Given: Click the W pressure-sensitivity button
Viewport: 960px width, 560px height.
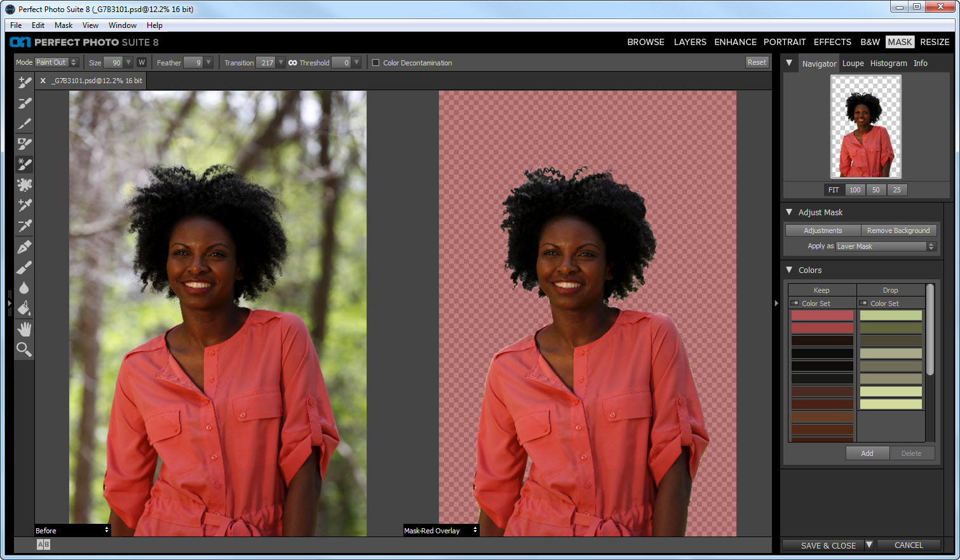Looking at the screenshot, I should click(142, 62).
